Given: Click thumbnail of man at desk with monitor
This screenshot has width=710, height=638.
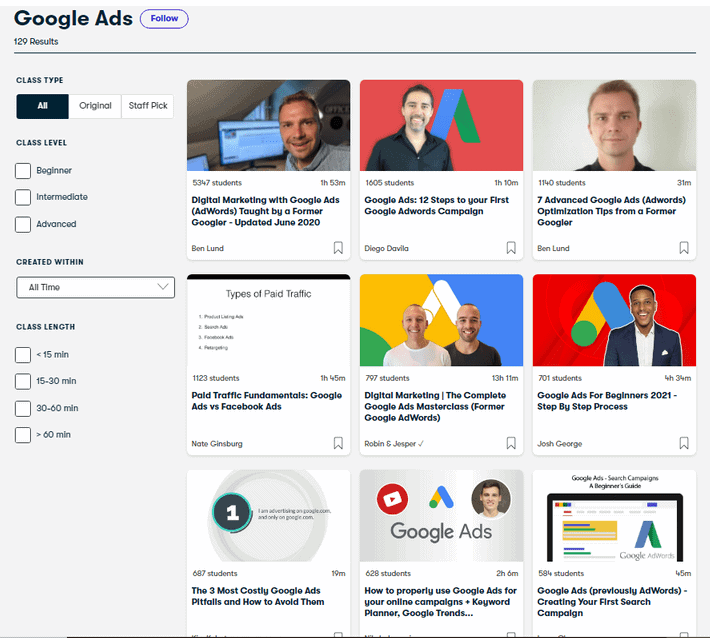Looking at the screenshot, I should click(x=269, y=125).
